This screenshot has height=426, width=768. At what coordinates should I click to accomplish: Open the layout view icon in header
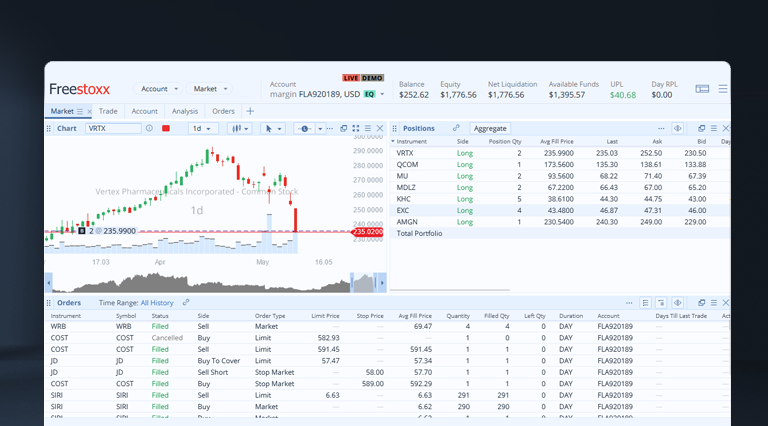(702, 89)
